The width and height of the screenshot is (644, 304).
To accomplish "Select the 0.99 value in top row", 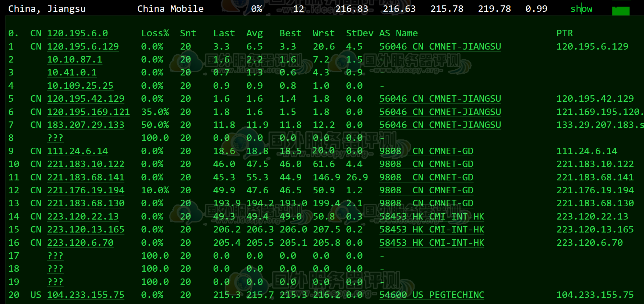I will tap(536, 9).
